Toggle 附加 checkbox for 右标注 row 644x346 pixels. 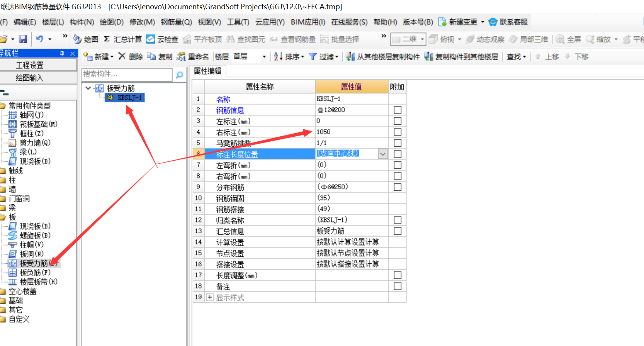[397, 132]
